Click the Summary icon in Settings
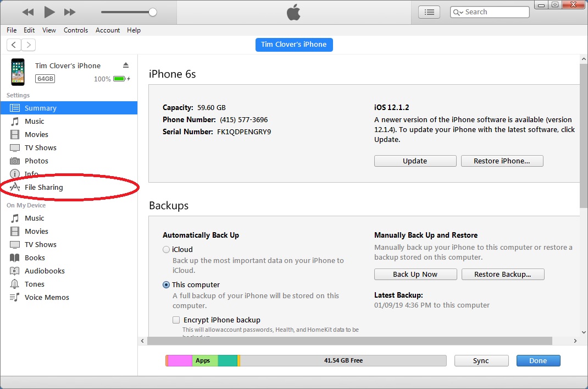This screenshot has height=389, width=588. pos(15,108)
